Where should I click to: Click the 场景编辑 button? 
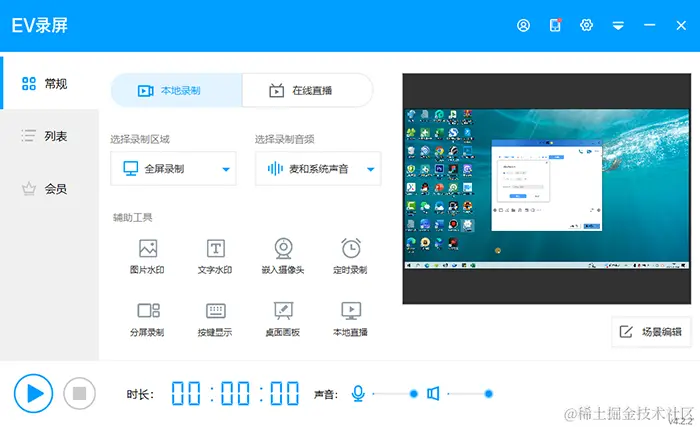click(x=651, y=332)
